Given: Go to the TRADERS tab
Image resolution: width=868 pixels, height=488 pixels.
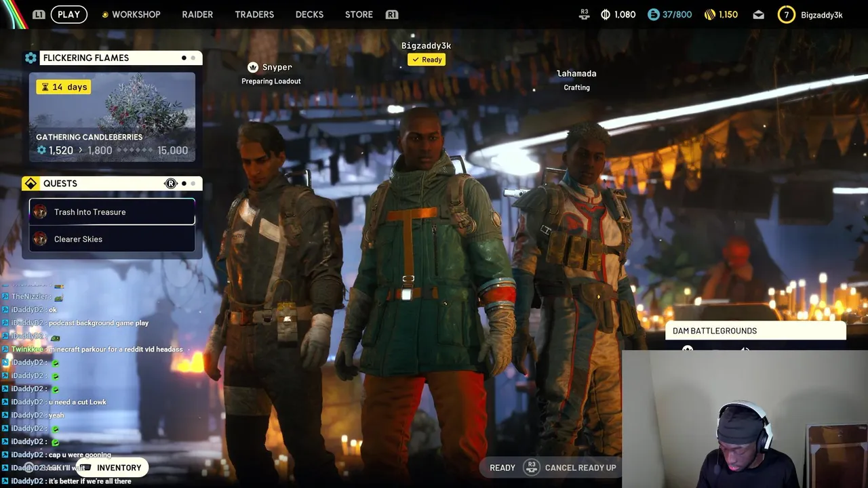Looking at the screenshot, I should [x=254, y=14].
